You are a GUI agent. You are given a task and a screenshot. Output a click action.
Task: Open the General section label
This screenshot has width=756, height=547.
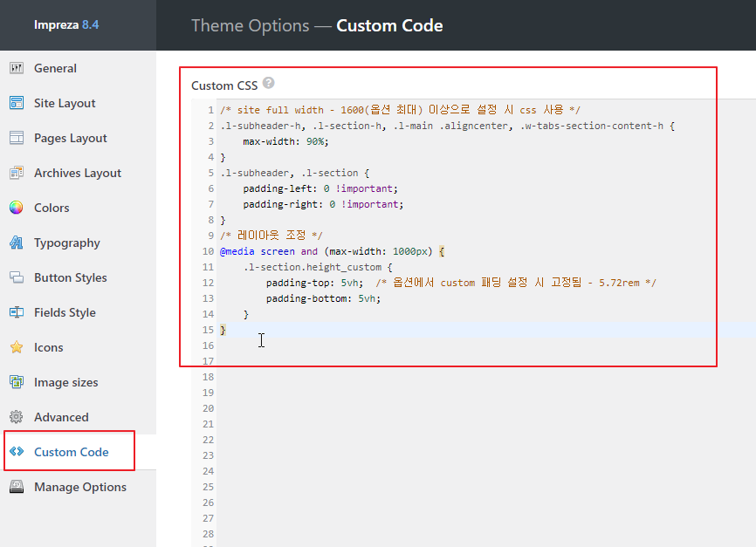point(55,68)
